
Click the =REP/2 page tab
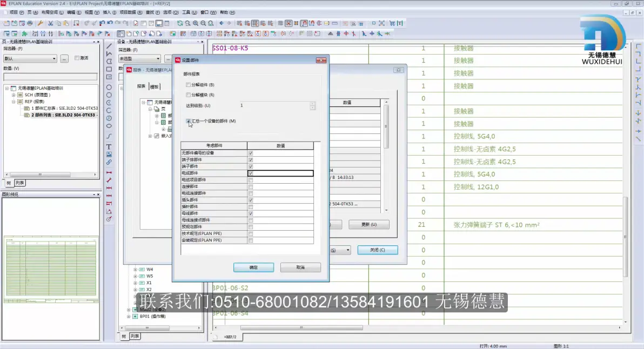pyautogui.click(x=230, y=337)
